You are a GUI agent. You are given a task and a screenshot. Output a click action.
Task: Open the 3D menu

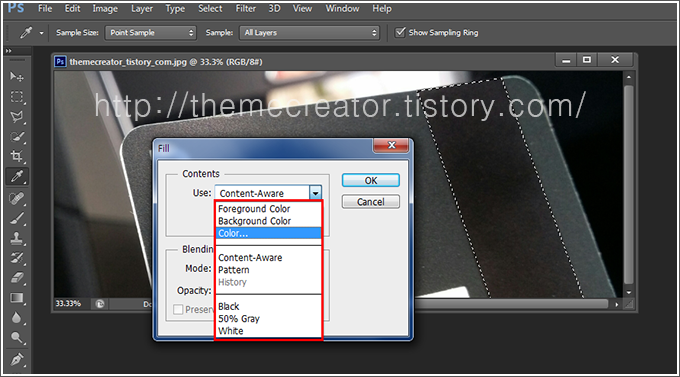[x=274, y=9]
